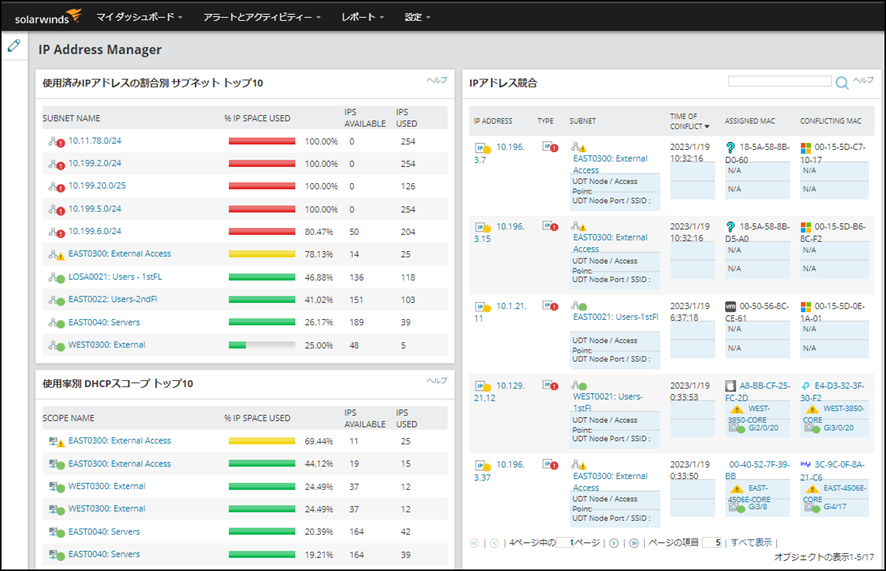Click the previous page arrow in pager
Viewport: 886px width, 571px height.
coord(494,543)
